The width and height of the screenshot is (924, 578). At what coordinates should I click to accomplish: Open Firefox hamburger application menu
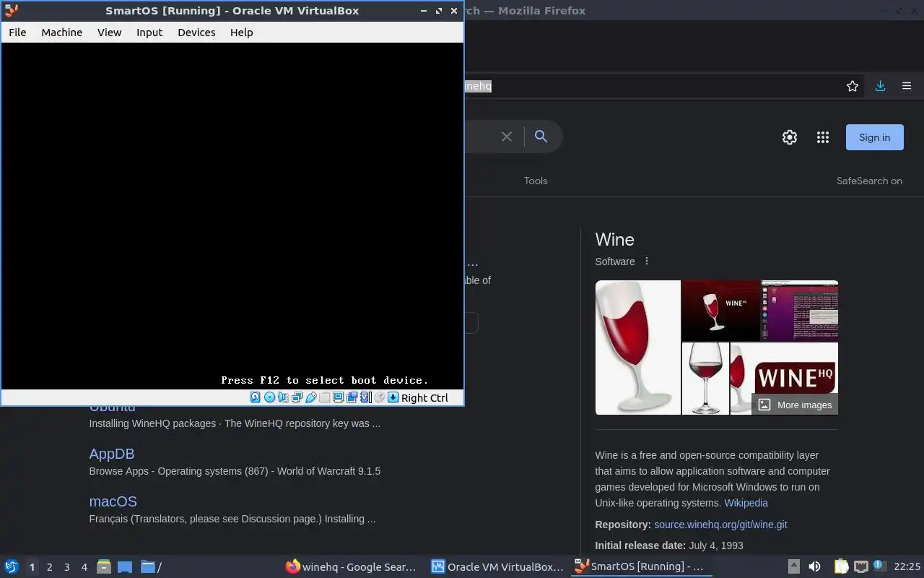coord(907,86)
